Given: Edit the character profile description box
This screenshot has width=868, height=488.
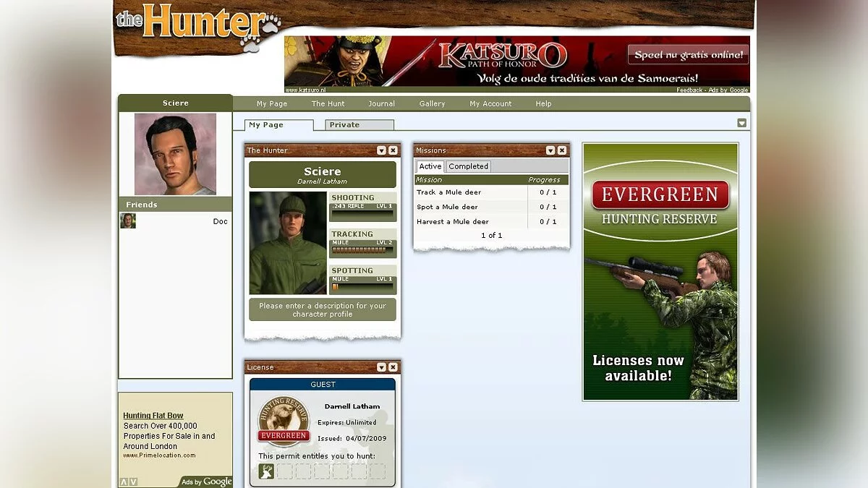Looking at the screenshot, I should 323,310.
